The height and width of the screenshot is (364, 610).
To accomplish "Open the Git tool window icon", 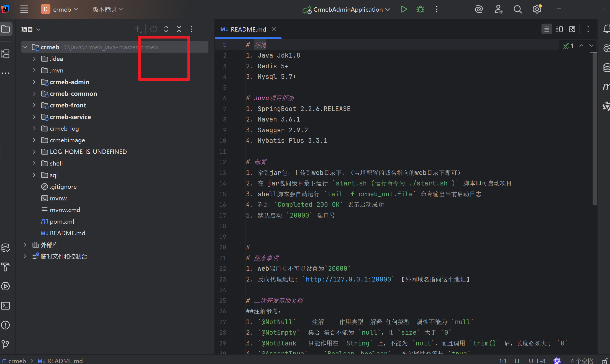I will pos(6,344).
